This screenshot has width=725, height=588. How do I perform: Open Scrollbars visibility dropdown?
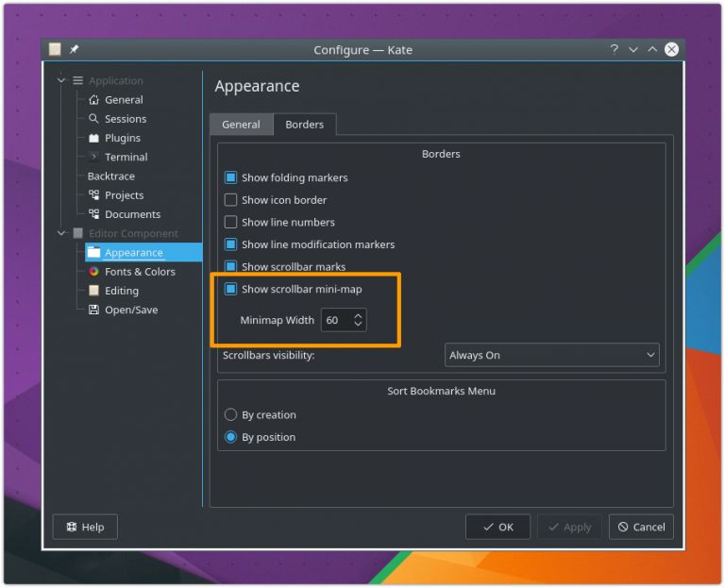[551, 356]
